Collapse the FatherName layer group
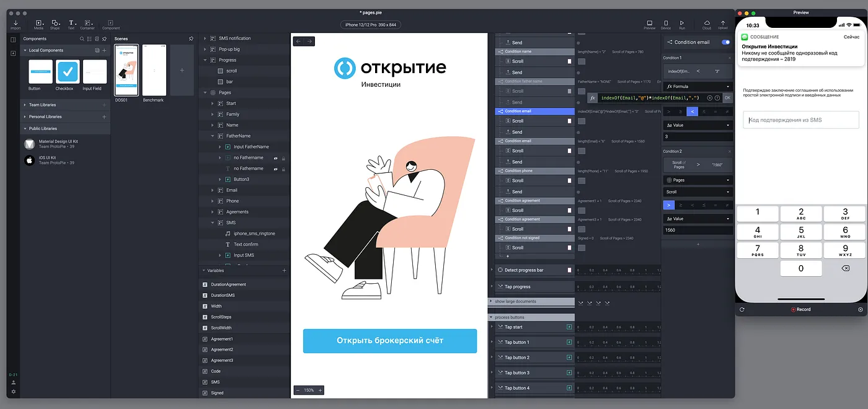 [x=212, y=136]
